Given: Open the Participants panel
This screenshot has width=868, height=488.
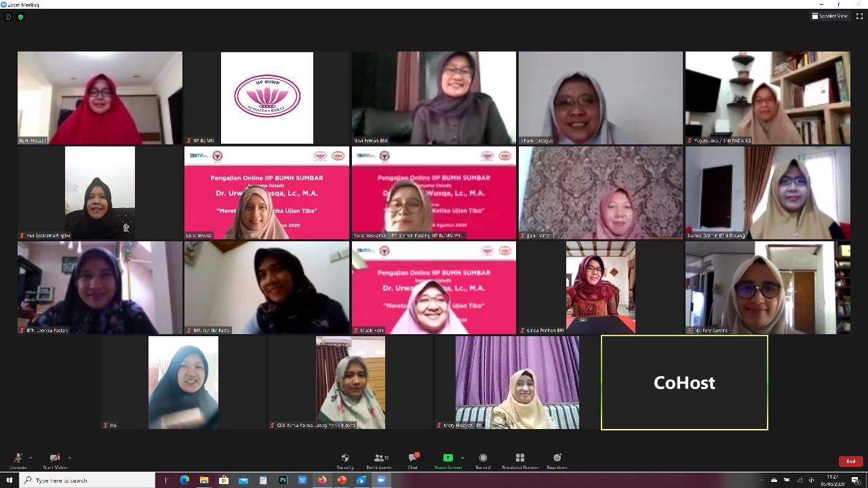Looking at the screenshot, I should [378, 461].
